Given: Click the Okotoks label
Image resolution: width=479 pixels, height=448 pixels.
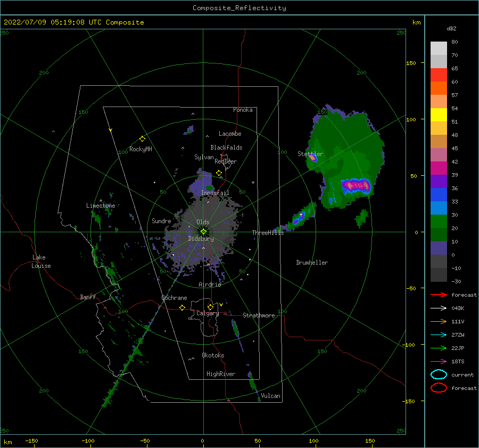Looking at the screenshot, I should [213, 355].
